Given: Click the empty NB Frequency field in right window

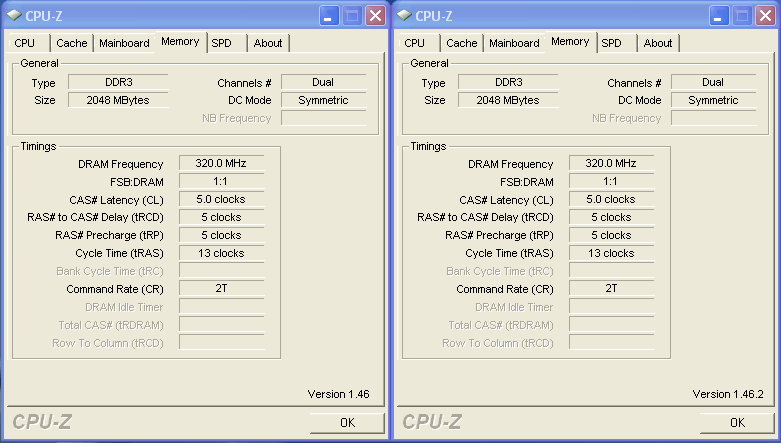Looking at the screenshot, I should 713,118.
